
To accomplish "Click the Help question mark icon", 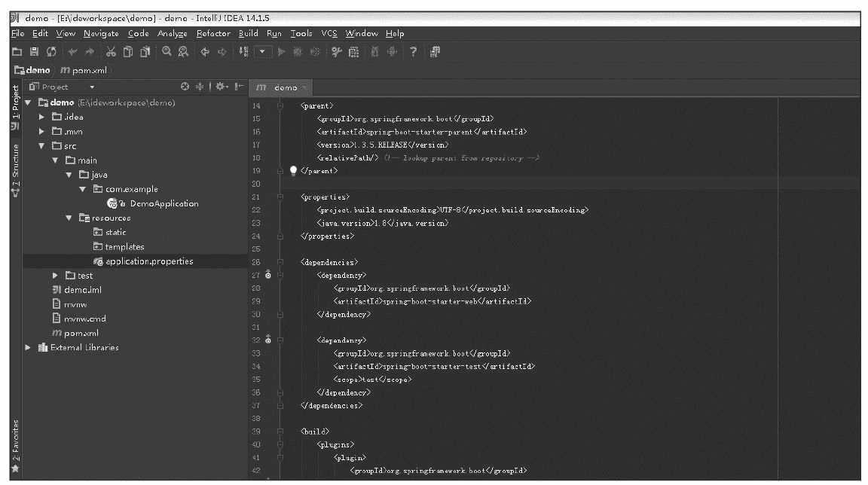I will coord(414,52).
